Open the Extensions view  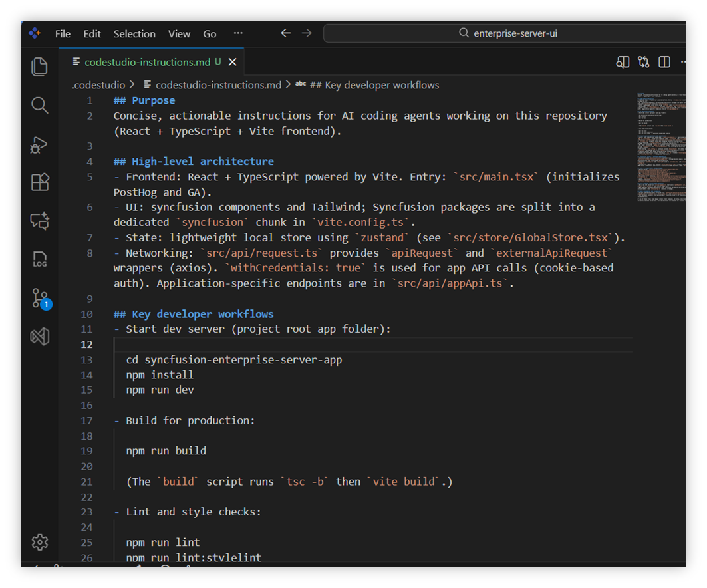(x=39, y=182)
